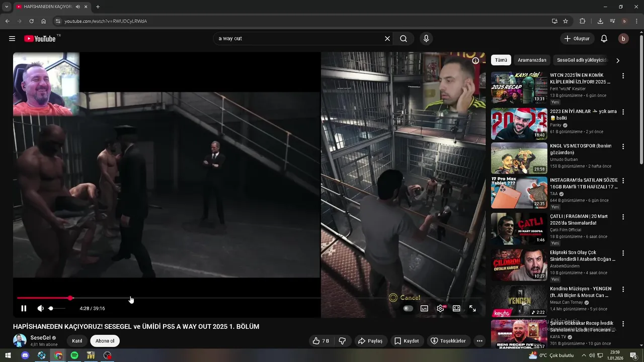Open WTCN 2025 recap video thumbnail
This screenshot has width=644, height=362.
click(x=519, y=87)
